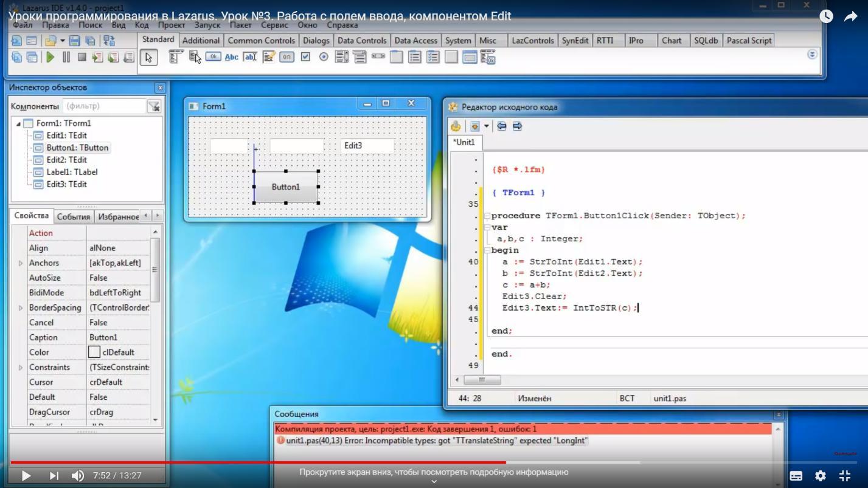The height and width of the screenshot is (488, 868).
Task: Click the source editor horizontal scrollbar thumb
Action: coord(482,380)
